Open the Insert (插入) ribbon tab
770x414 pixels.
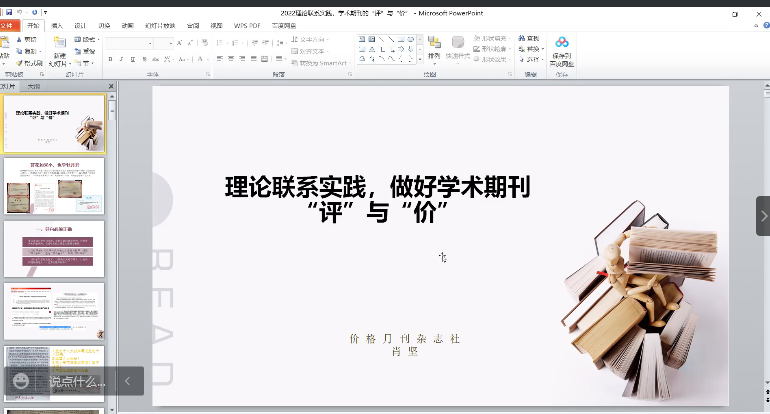coord(56,25)
